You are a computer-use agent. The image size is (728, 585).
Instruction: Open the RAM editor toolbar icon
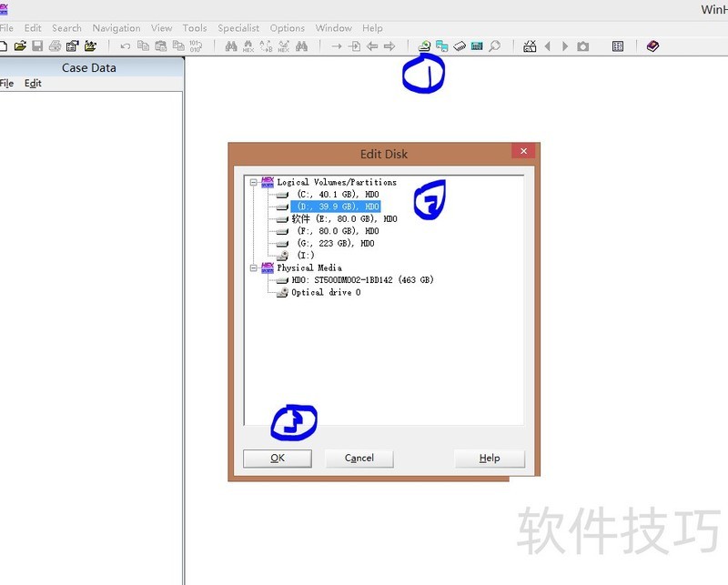pyautogui.click(x=460, y=45)
